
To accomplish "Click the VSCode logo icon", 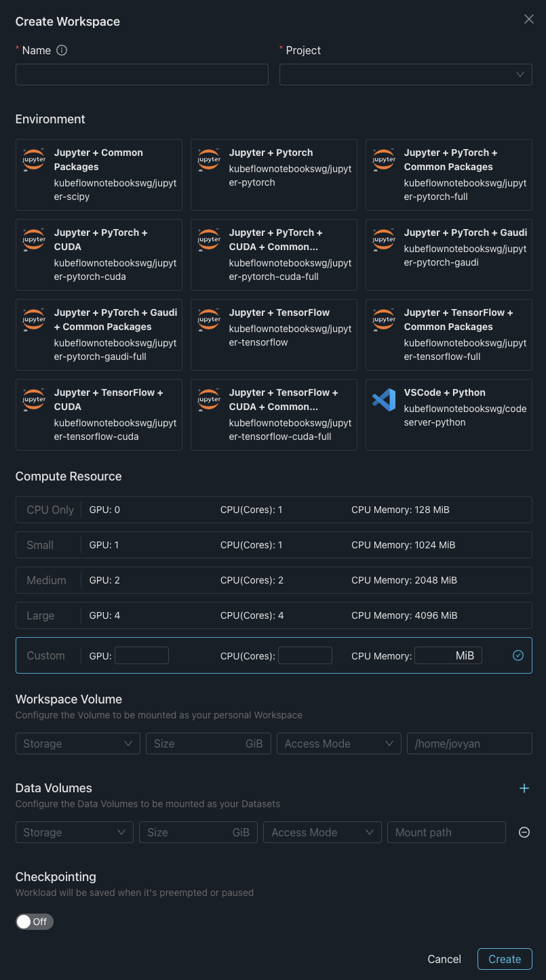I will pyautogui.click(x=384, y=400).
